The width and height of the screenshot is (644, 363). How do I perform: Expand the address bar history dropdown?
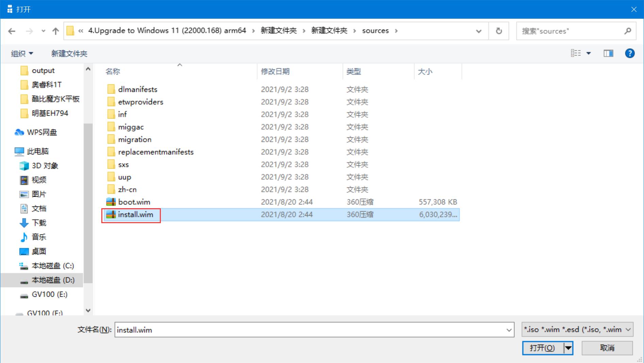click(479, 31)
